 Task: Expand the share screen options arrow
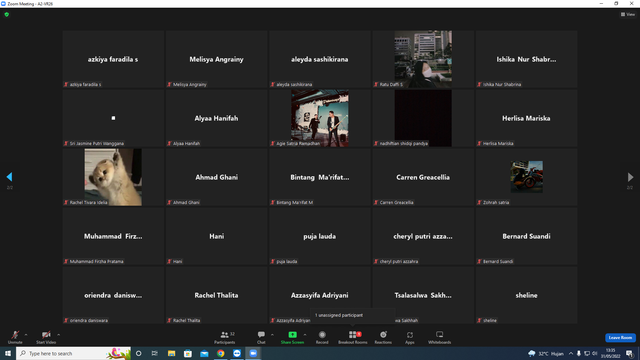click(x=305, y=335)
